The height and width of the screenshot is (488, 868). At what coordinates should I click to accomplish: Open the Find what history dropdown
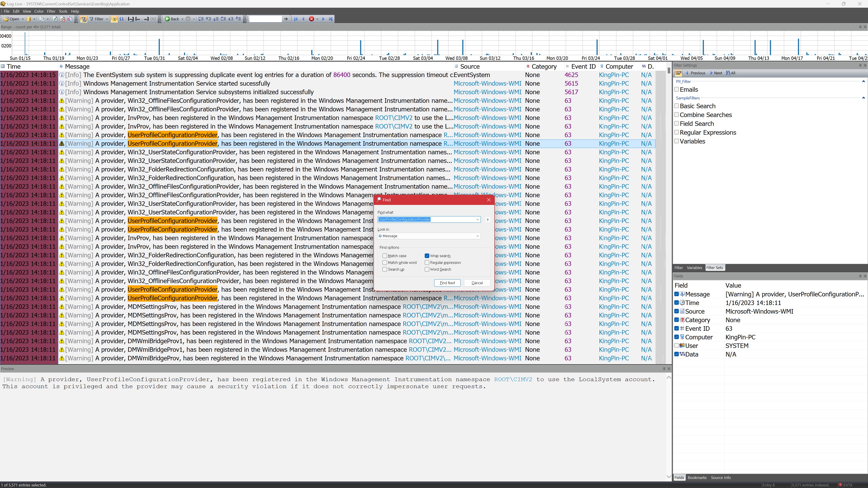(477, 220)
